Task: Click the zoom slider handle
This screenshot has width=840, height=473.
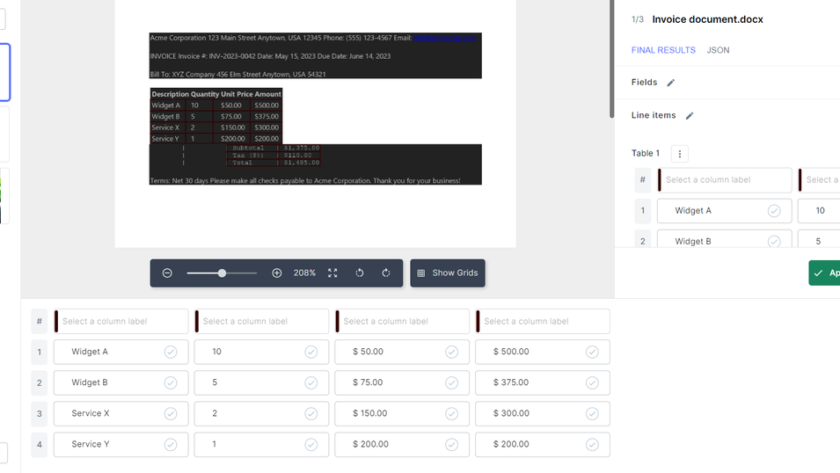Action: tap(222, 273)
